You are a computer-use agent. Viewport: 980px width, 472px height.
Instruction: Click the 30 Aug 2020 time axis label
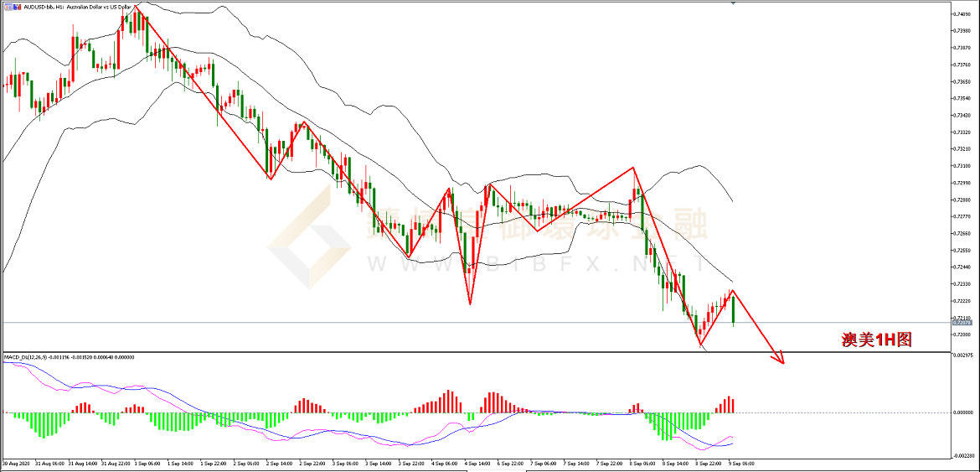pyautogui.click(x=17, y=463)
